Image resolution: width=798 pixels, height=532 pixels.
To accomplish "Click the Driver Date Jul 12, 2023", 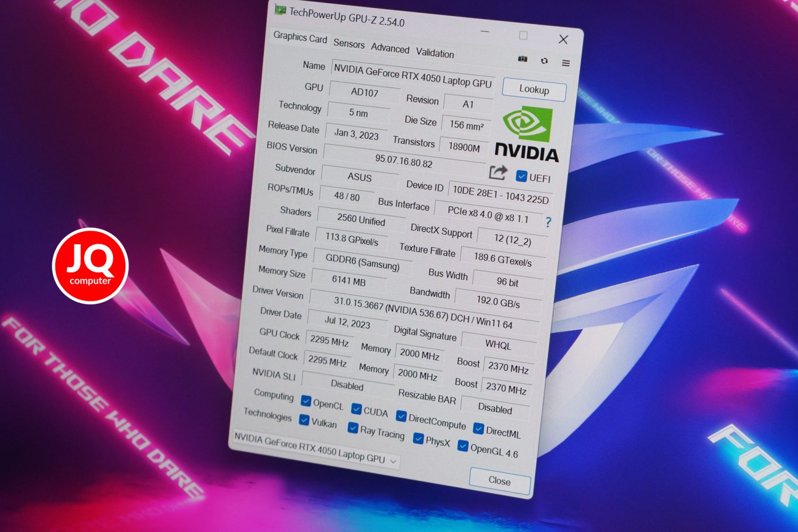I will (x=347, y=322).
